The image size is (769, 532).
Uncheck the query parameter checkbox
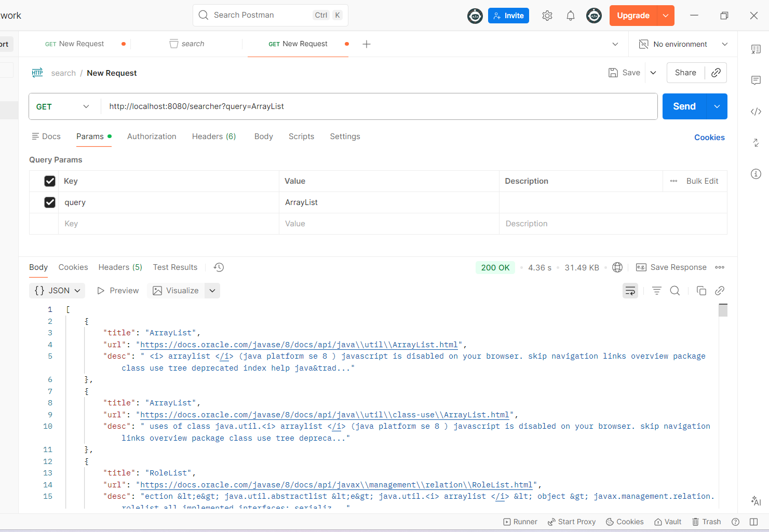(50, 202)
